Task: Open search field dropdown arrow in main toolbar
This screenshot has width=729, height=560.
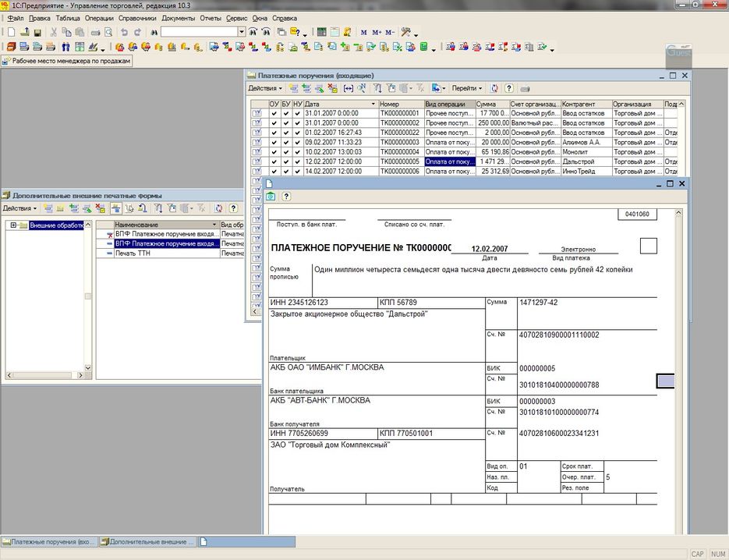Action: click(242, 32)
